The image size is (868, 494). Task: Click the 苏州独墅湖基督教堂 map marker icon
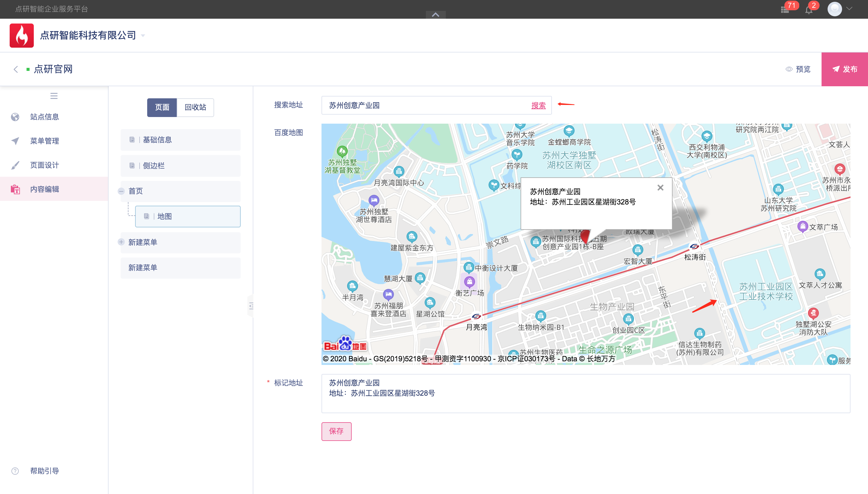pyautogui.click(x=342, y=151)
